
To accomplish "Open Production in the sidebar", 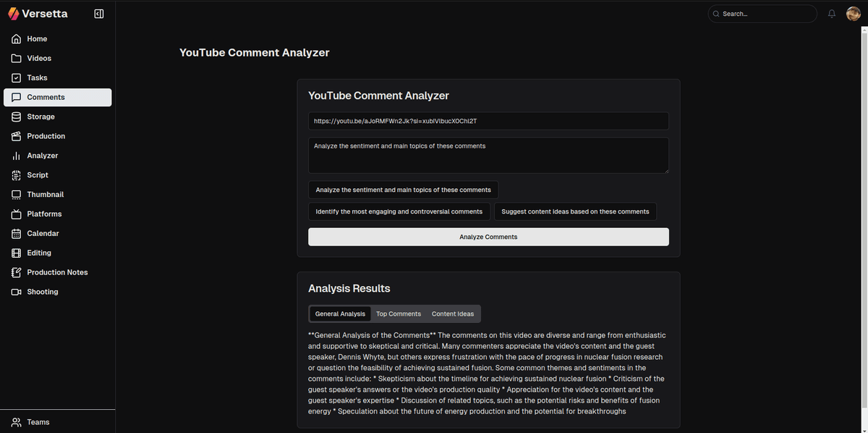I will click(57, 136).
